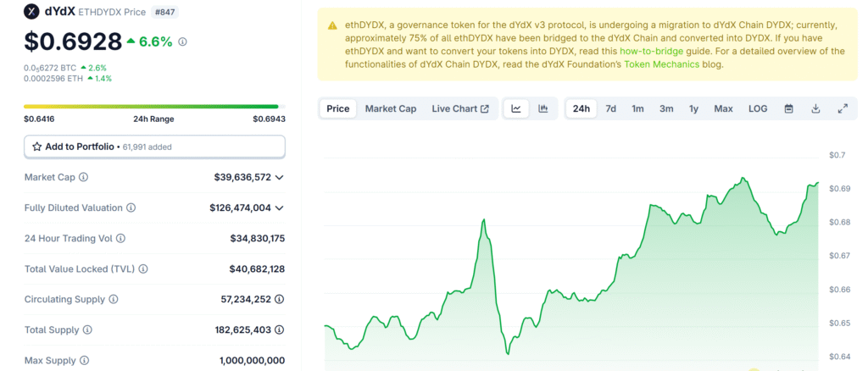This screenshot has height=371, width=868.
Task: Click info icon after 57,234,252 value
Action: coord(280,299)
